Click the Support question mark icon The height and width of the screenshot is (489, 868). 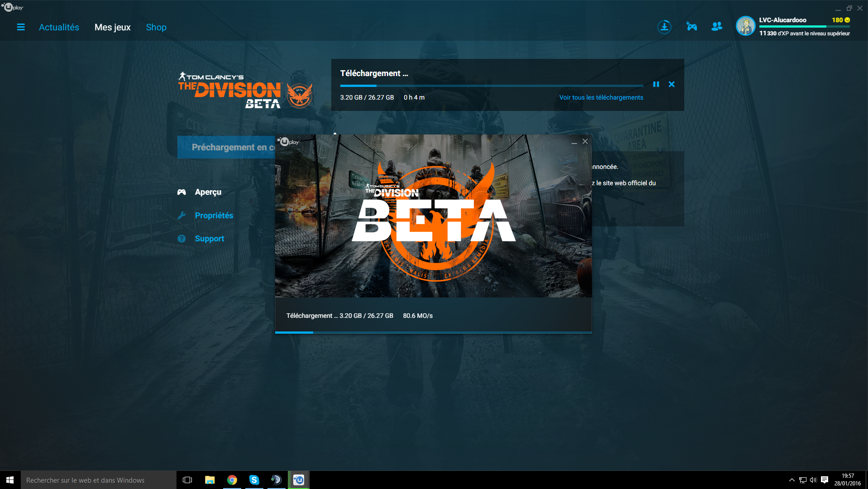181,239
